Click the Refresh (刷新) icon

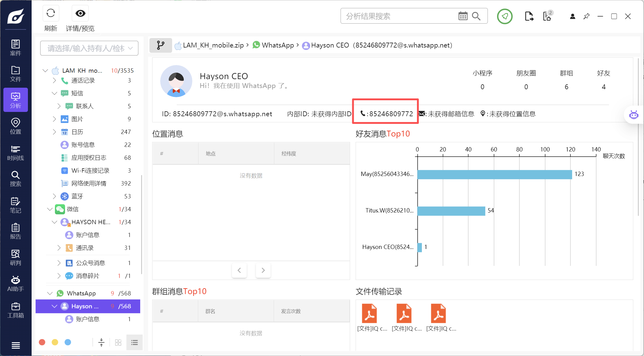coord(51,13)
